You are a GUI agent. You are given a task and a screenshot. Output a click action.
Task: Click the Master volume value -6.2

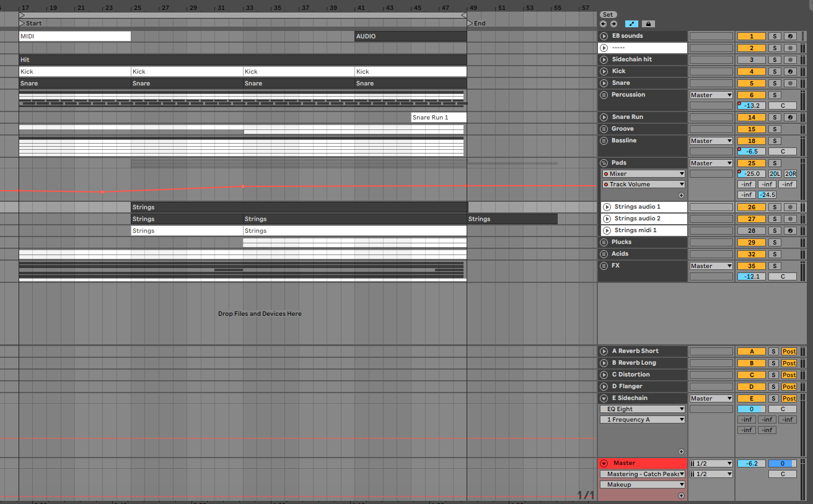click(752, 464)
